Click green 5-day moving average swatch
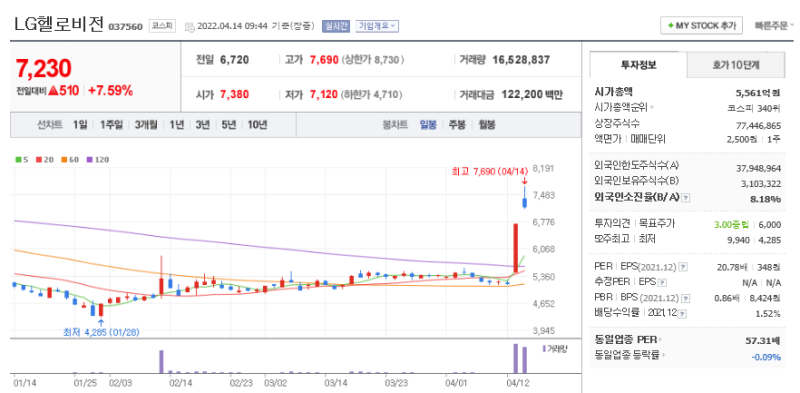Screen dimensions: 800x393 18,160
